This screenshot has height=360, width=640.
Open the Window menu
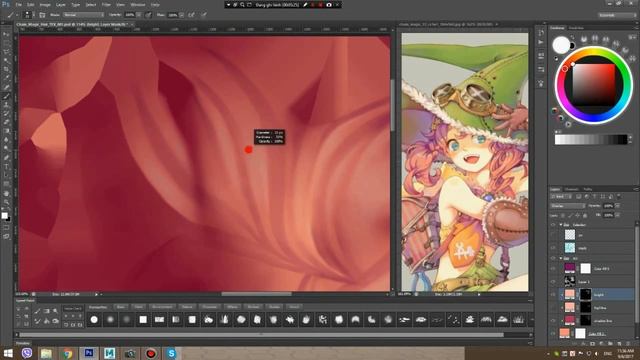click(x=138, y=4)
